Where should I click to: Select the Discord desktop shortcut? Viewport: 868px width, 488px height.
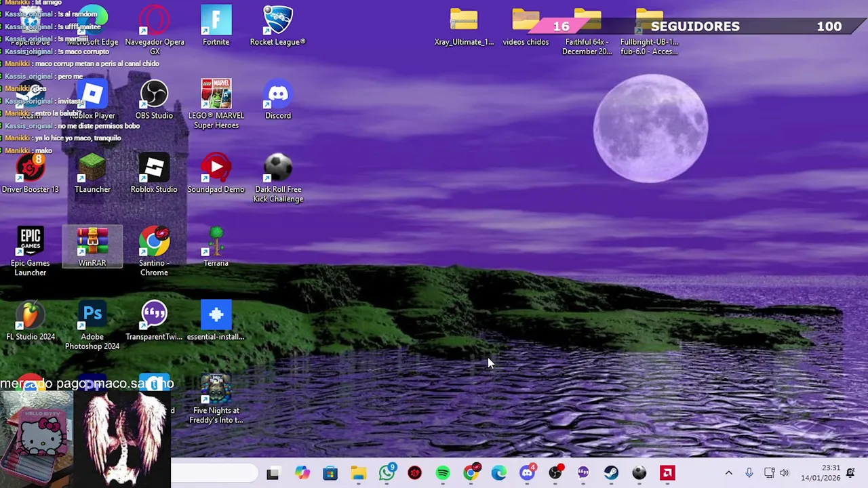278,100
